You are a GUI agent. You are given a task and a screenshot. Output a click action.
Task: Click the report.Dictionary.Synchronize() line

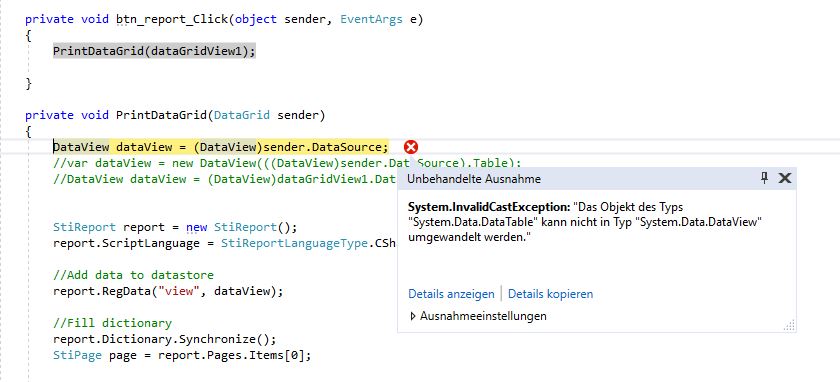coord(164,340)
